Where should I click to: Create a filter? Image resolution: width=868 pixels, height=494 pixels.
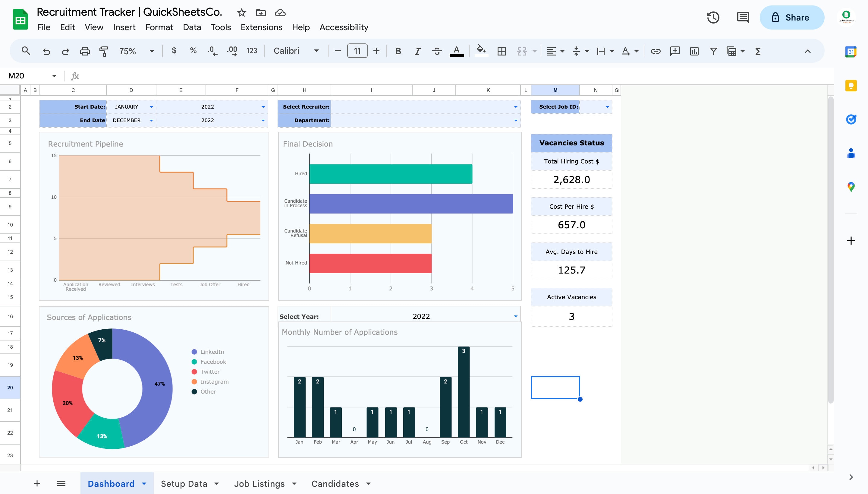[713, 51]
